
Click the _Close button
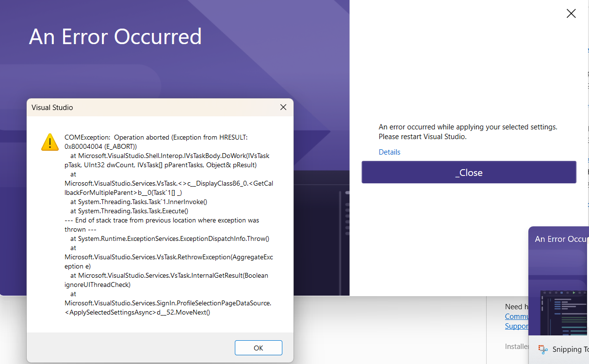[x=469, y=173]
